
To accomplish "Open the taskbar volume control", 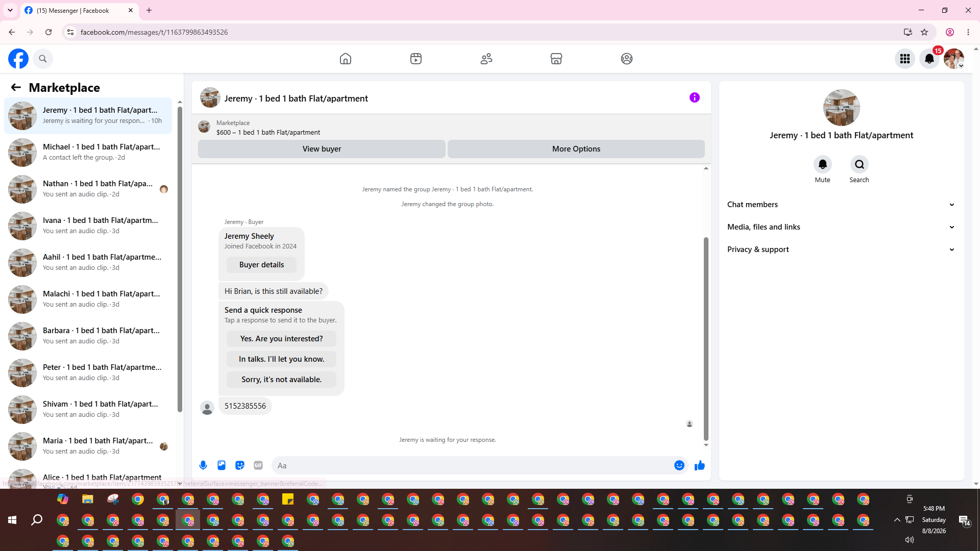I will [910, 540].
